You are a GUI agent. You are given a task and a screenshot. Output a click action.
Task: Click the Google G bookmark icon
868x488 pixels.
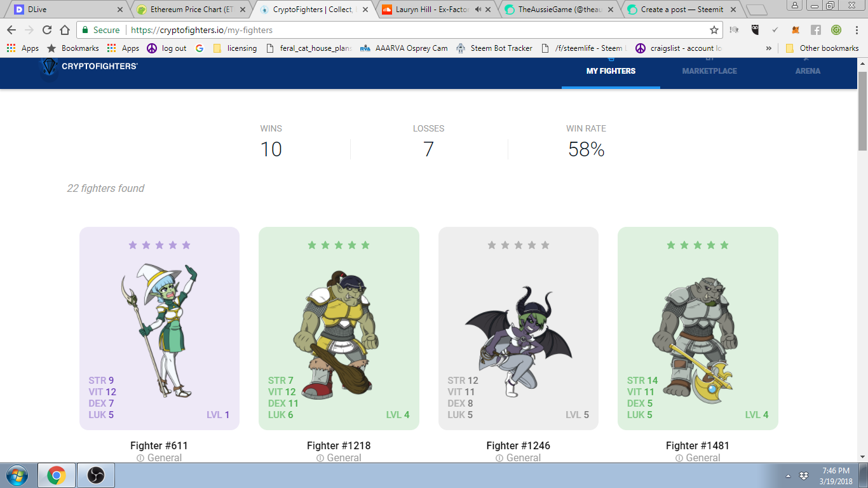coord(200,48)
